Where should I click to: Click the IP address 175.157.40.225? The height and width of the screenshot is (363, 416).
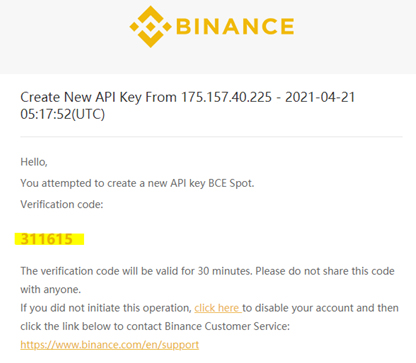pyautogui.click(x=226, y=97)
